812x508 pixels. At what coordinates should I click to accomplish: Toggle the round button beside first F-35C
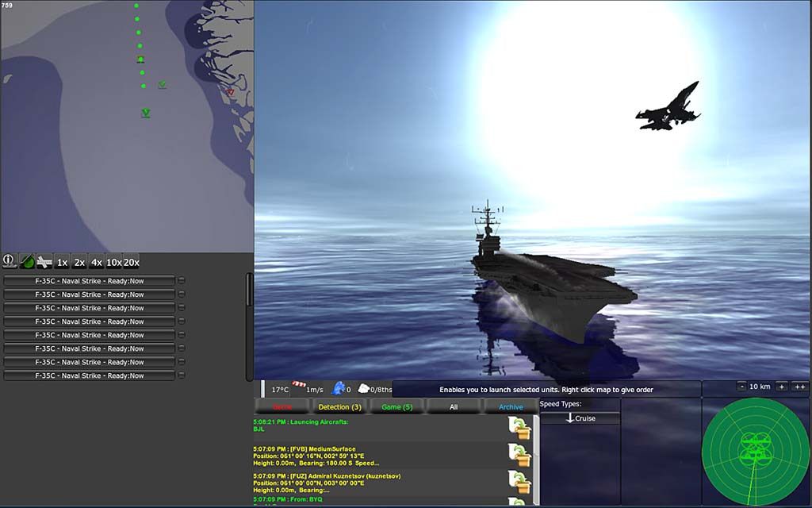182,280
